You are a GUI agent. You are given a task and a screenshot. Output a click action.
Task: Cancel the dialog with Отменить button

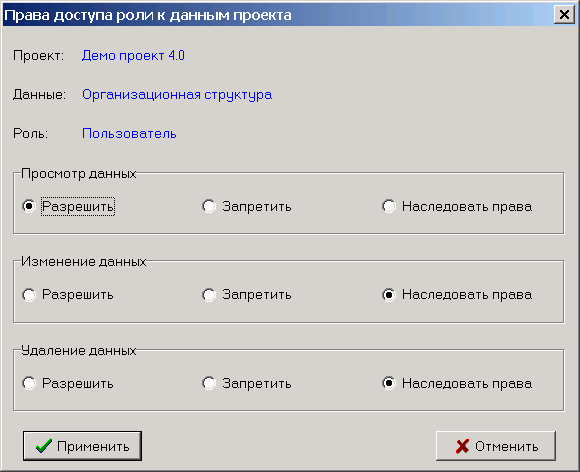point(496,446)
